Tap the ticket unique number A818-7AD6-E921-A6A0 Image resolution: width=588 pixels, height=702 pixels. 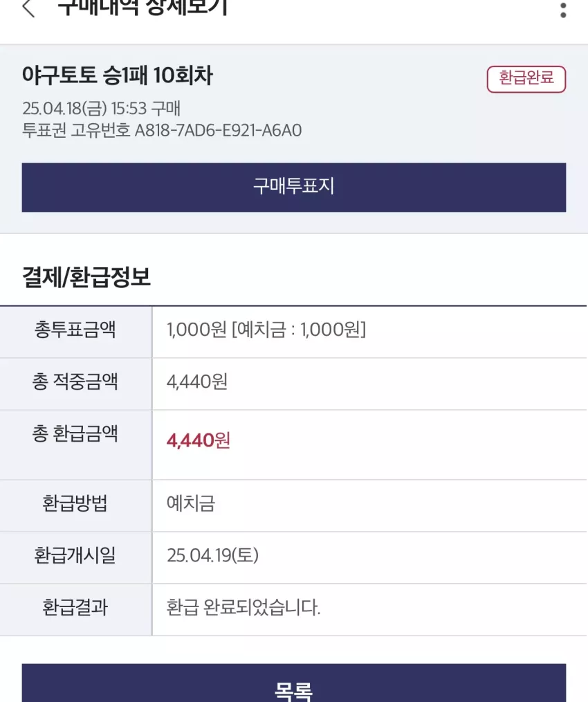219,130
